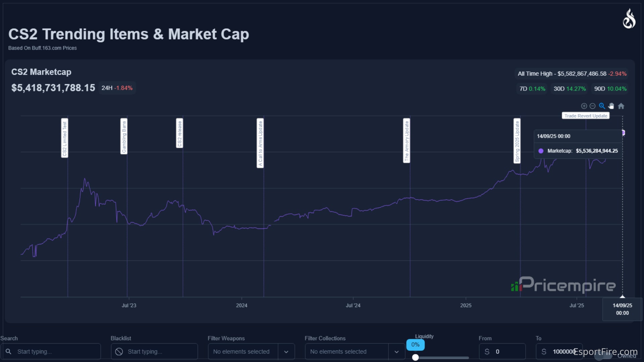The width and height of the screenshot is (644, 362).
Task: Click inside the Search typing field
Action: tap(50, 352)
